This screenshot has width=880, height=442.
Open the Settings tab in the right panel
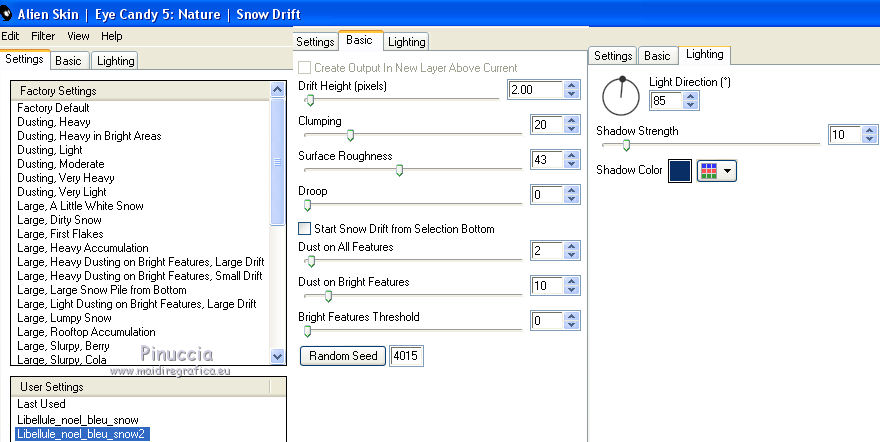pyautogui.click(x=613, y=56)
